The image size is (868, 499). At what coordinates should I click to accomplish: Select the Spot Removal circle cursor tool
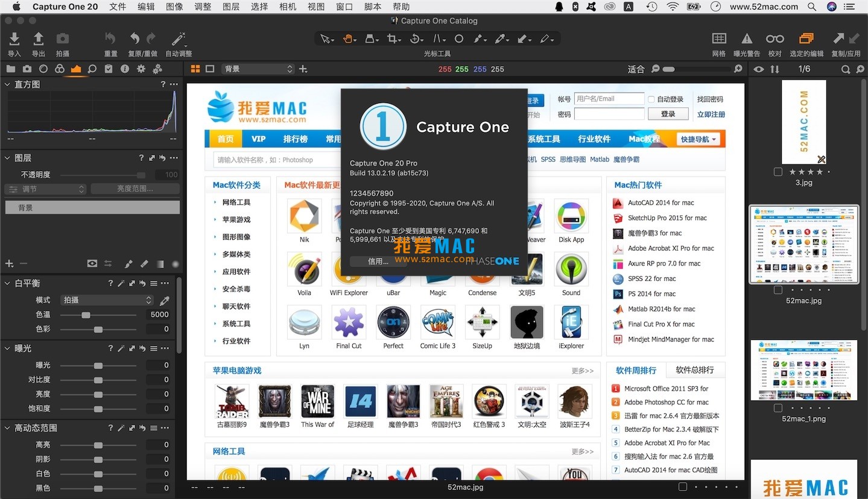pos(459,39)
